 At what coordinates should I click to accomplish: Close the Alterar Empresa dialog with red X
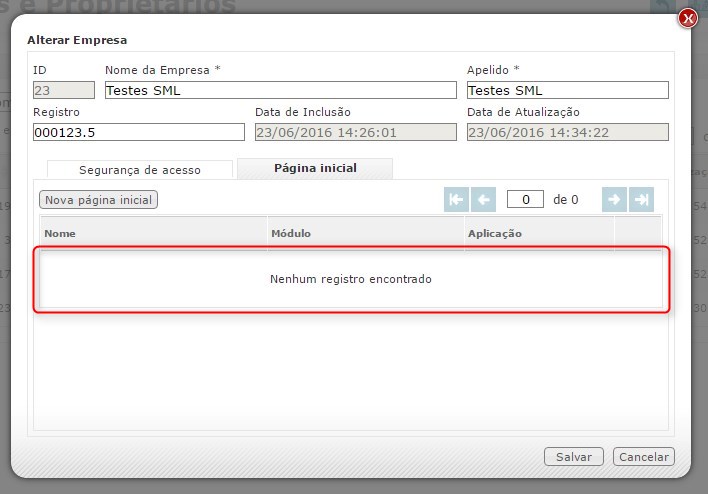click(687, 18)
